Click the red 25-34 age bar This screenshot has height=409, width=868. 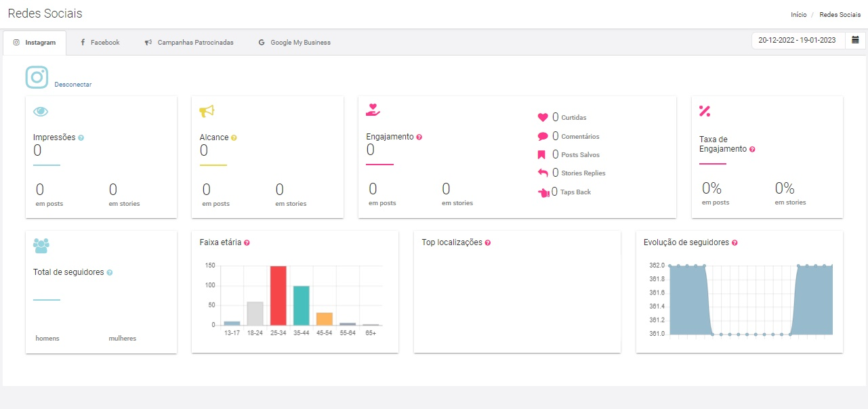278,296
